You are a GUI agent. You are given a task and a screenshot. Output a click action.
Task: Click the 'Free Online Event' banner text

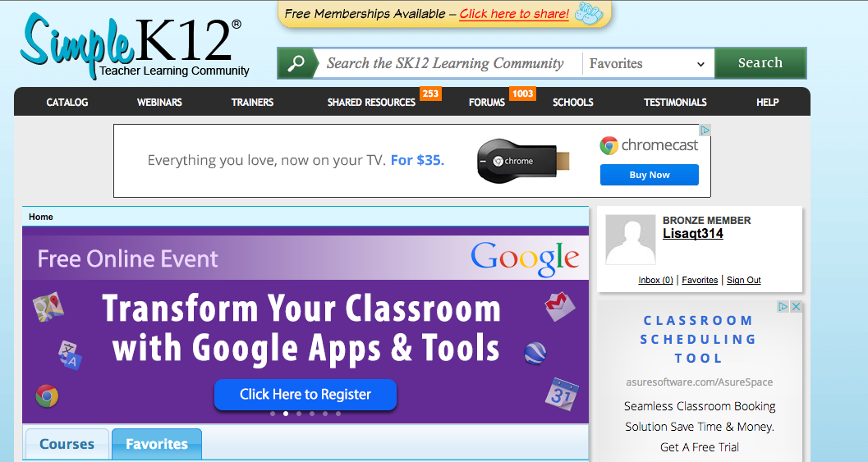coord(128,259)
